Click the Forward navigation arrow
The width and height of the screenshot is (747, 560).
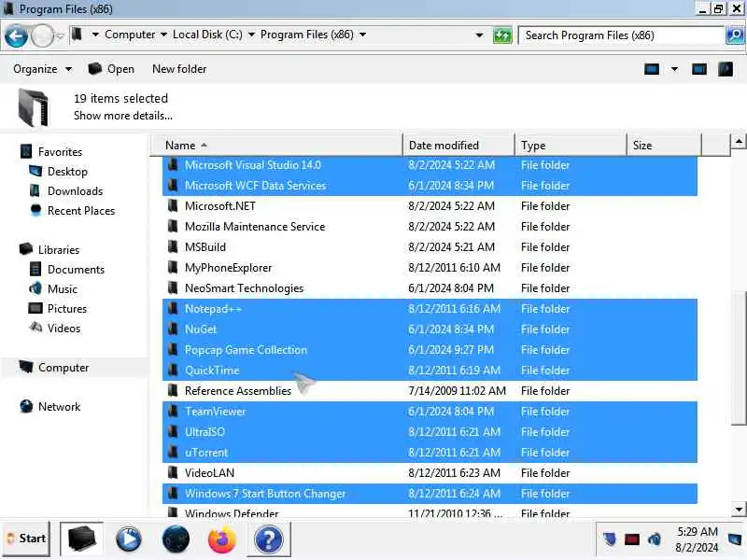pyautogui.click(x=42, y=36)
